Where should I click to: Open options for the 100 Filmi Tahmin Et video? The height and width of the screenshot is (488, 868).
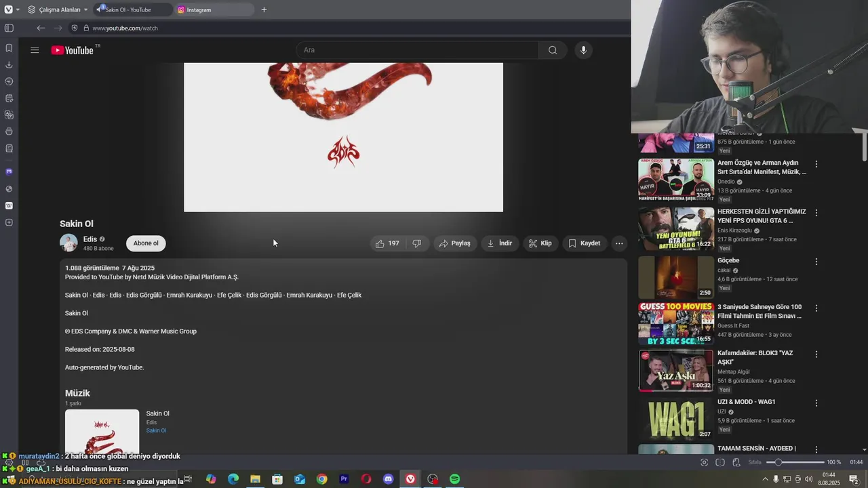point(816,308)
